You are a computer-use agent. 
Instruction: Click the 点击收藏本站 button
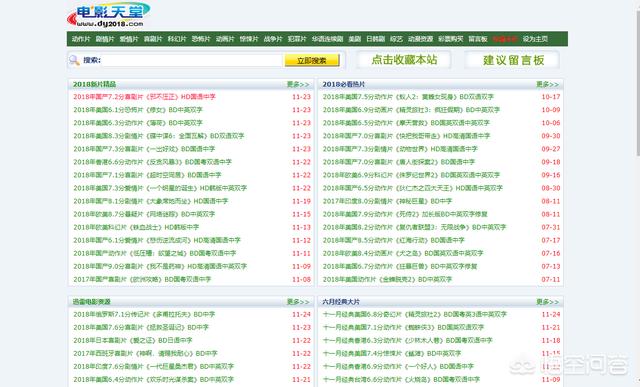(404, 60)
